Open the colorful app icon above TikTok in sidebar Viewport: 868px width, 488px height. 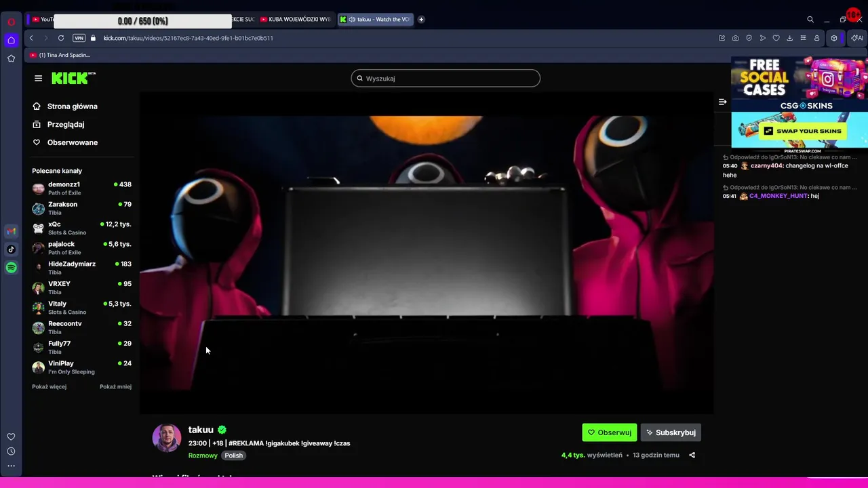11,231
